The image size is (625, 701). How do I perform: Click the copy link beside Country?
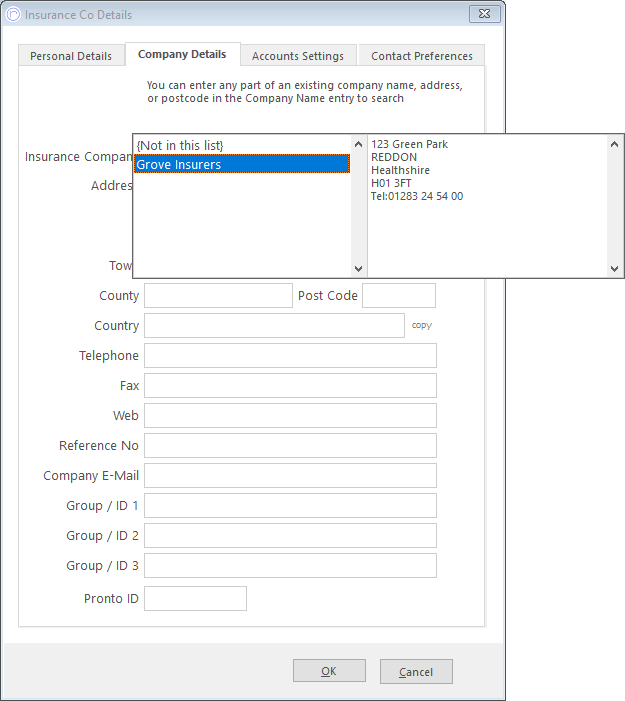[x=422, y=325]
